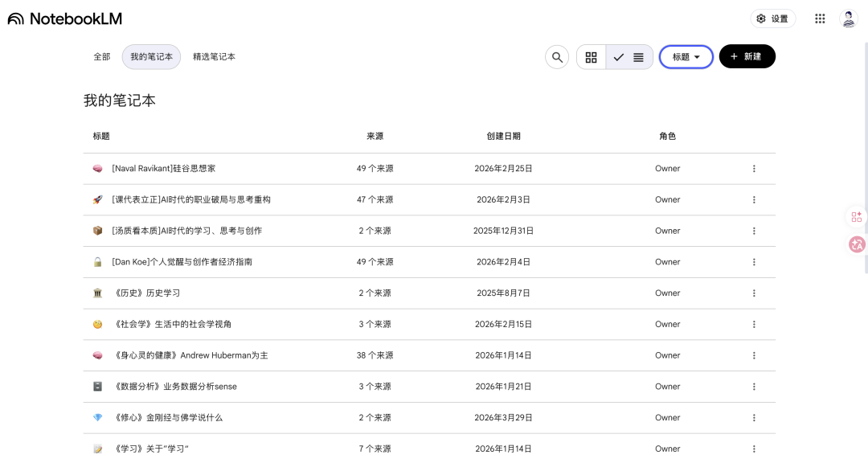Open the [Naval Ravikant]硅谷思想家 notebook

point(163,168)
